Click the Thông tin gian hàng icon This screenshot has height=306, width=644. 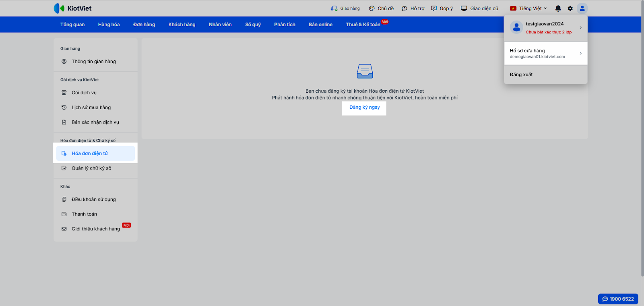[64, 62]
